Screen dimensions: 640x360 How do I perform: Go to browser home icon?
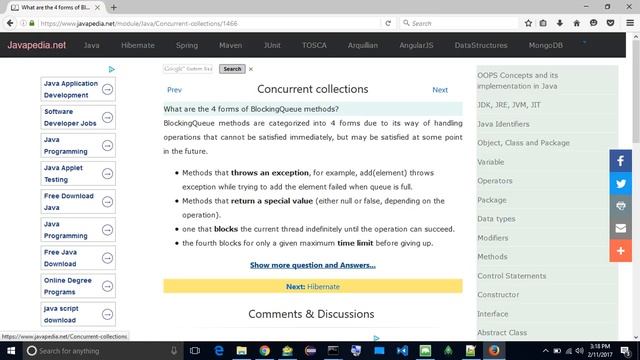pos(576,23)
